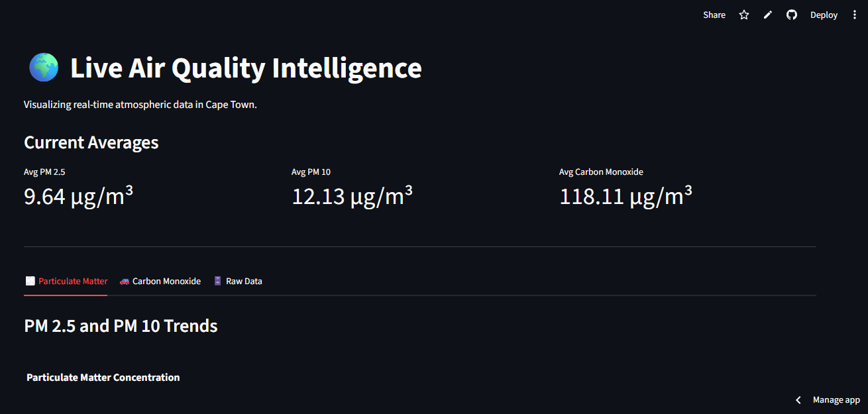The image size is (868, 414).
Task: Click the Live Air Quality Intelligence heading
Action: point(246,67)
